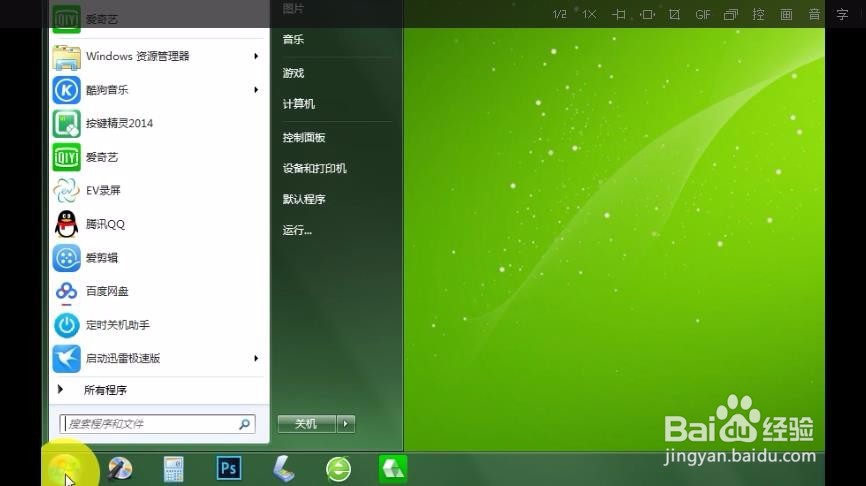The image size is (866, 486).
Task: Click the windows-stack overlay icon
Action: point(731,15)
